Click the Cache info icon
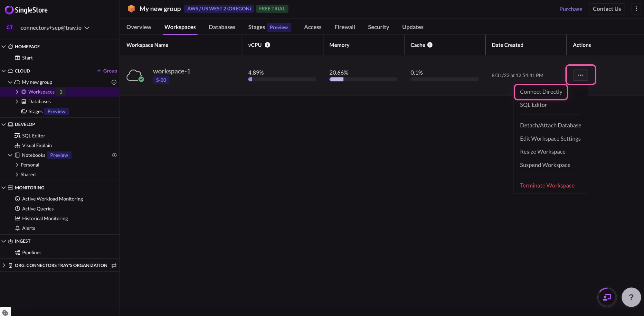The width and height of the screenshot is (644, 316). click(x=430, y=45)
